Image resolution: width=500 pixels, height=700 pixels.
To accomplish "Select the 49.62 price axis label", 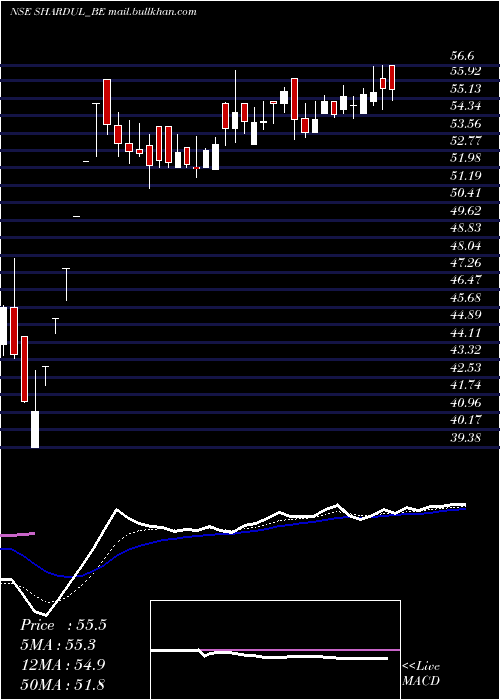I will (x=466, y=210).
